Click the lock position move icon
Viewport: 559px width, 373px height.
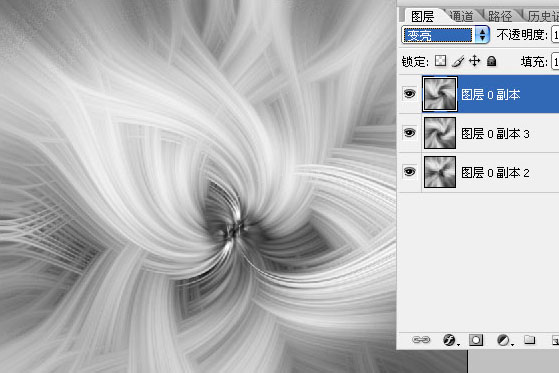click(475, 61)
